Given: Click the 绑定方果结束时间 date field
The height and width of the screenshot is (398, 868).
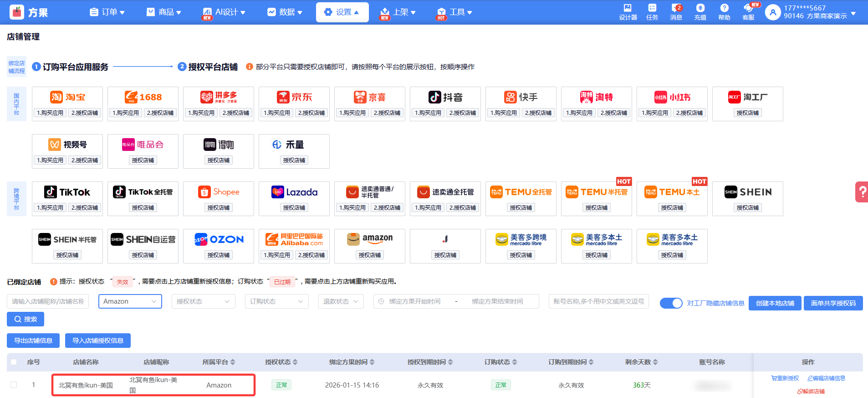Looking at the screenshot, I should click(x=498, y=301).
